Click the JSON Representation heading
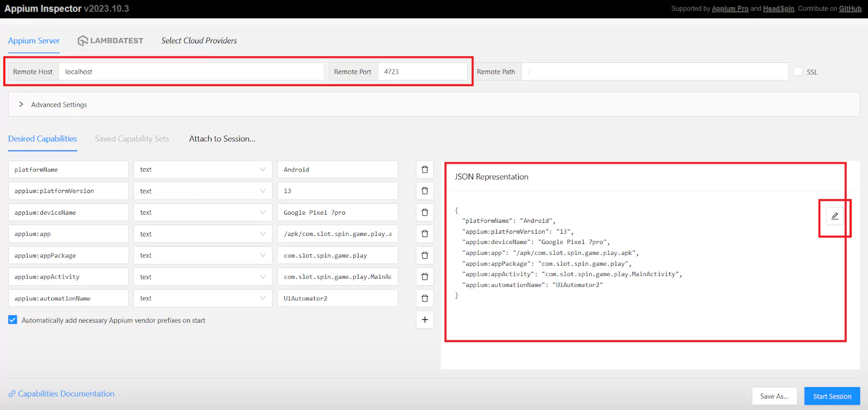Image resolution: width=868 pixels, height=410 pixels. pos(492,177)
